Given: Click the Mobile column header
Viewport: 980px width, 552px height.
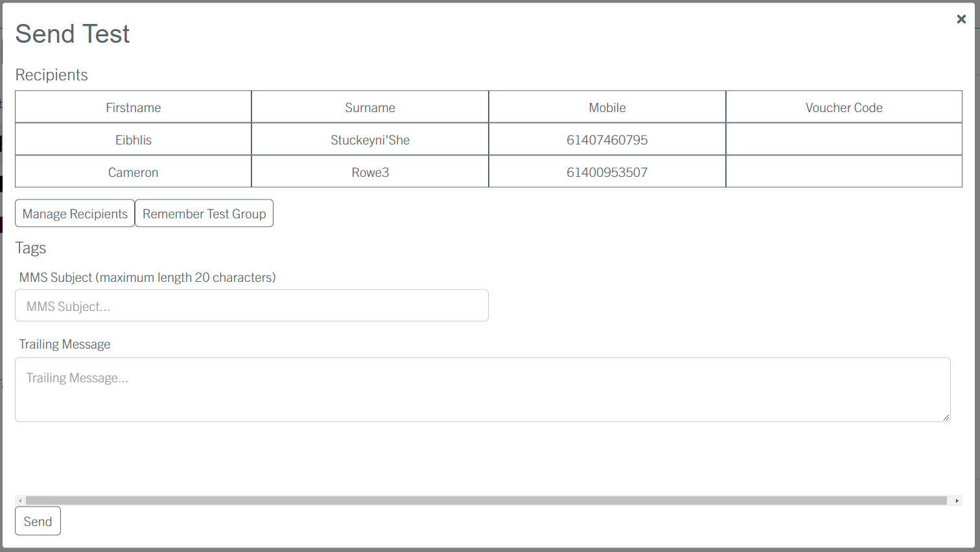Looking at the screenshot, I should [x=607, y=108].
